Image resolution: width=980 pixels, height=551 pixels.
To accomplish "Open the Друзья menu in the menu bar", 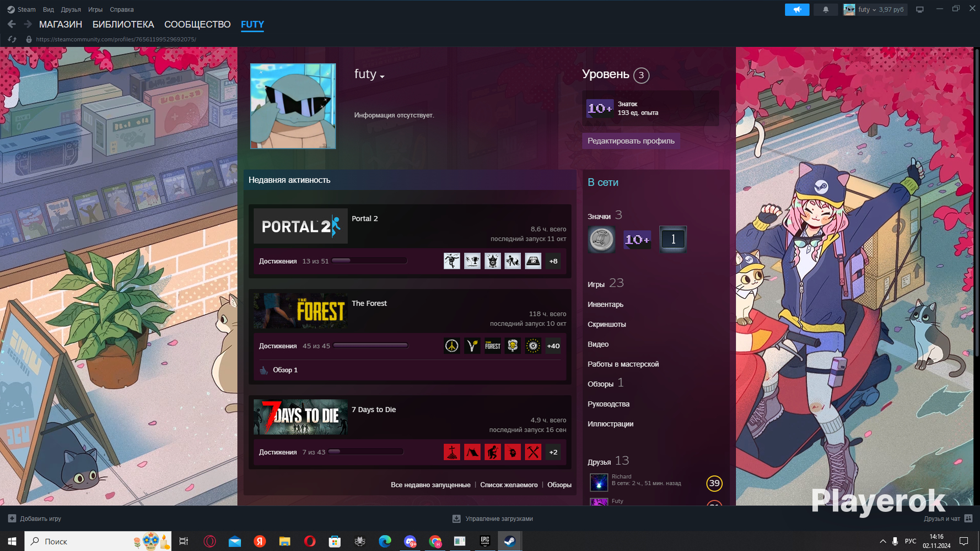I will (71, 9).
